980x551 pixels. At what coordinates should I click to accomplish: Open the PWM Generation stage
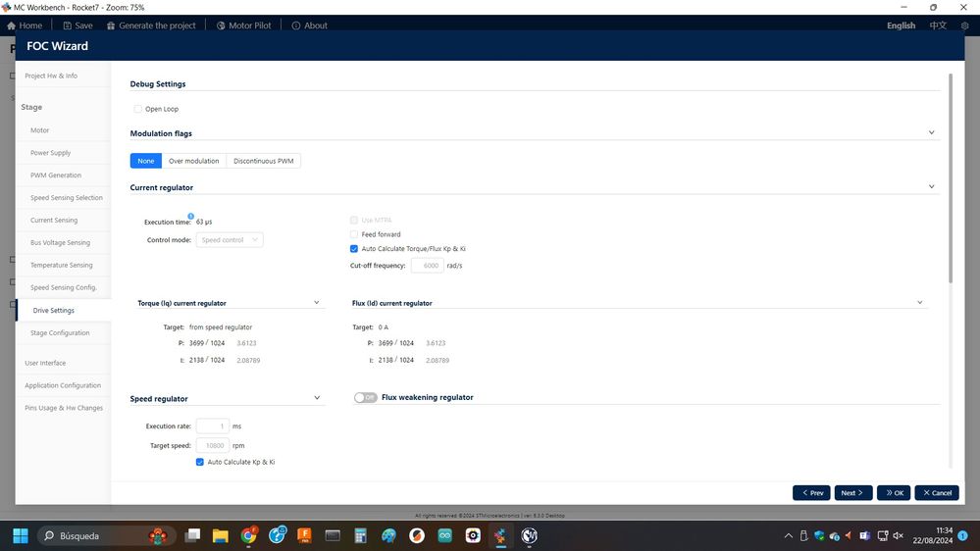point(56,175)
